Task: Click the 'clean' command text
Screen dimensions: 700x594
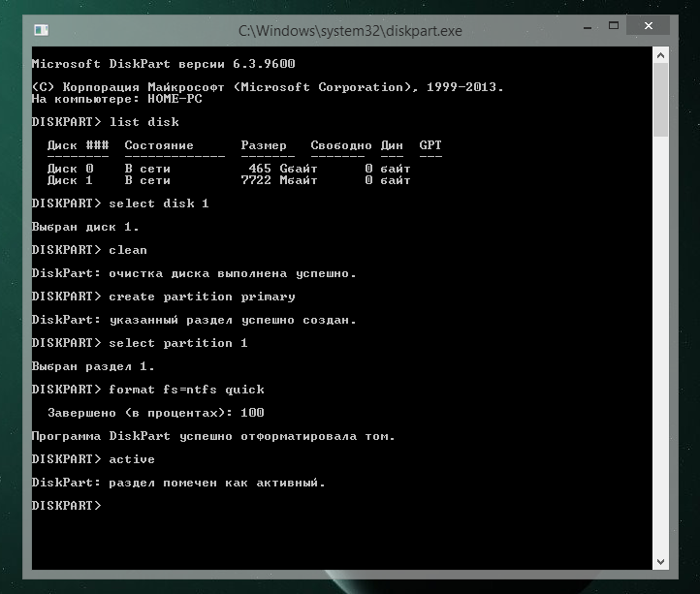Action: (x=128, y=250)
